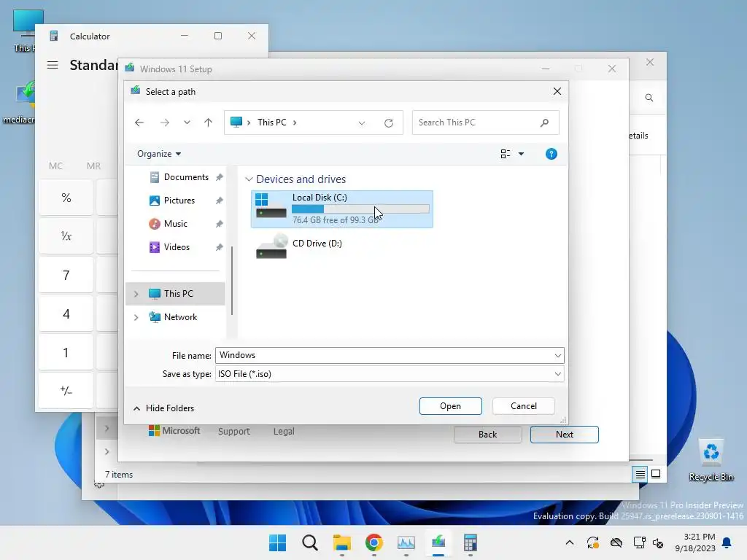
Task: Click plus/minus sign key in Calculator
Action: 66,391
